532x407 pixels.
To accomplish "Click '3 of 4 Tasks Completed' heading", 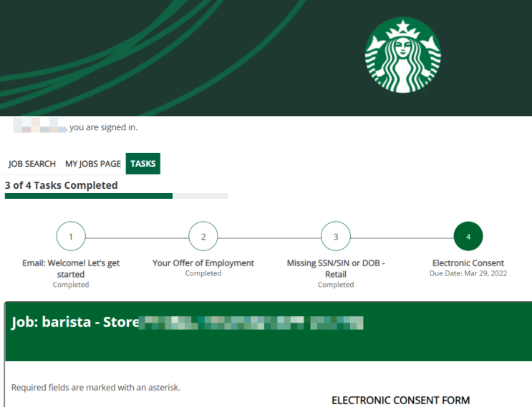I will pos(61,185).
